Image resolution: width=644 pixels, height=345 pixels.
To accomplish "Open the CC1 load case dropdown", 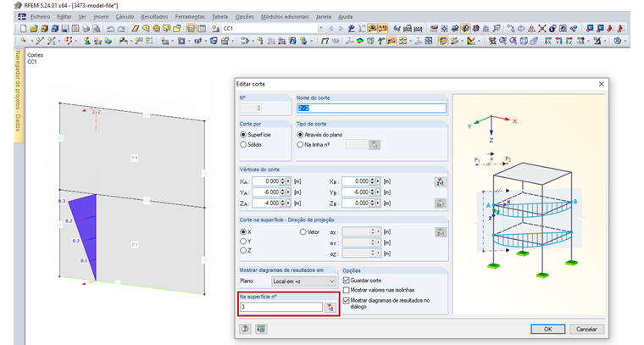I will [319, 28].
